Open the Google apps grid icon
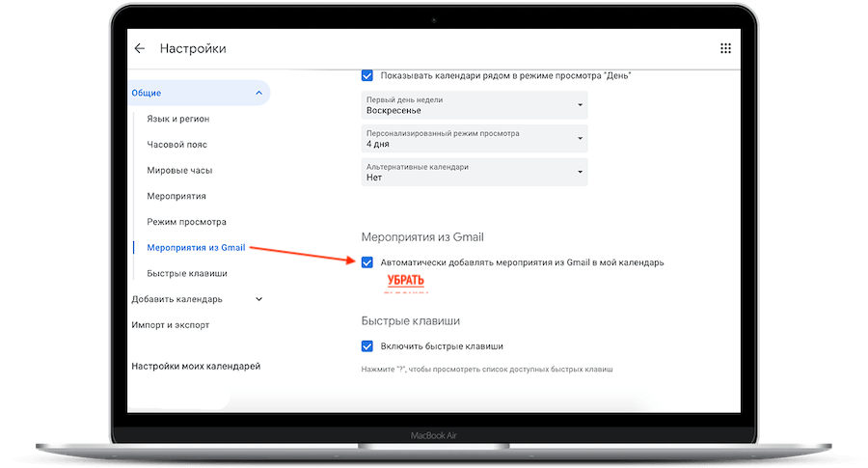The image size is (868, 468). click(x=725, y=49)
